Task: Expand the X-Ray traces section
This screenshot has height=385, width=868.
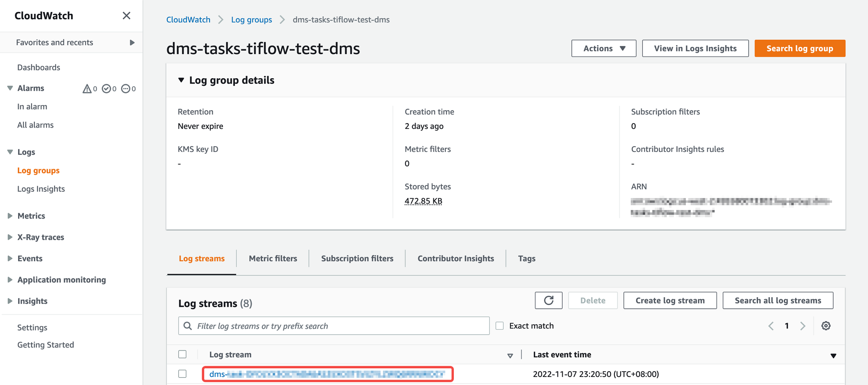Action: pos(10,237)
